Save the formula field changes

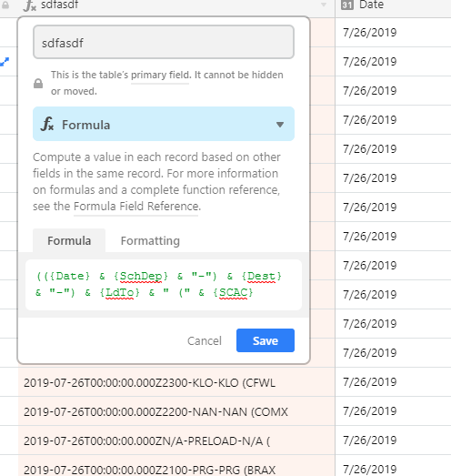click(266, 340)
